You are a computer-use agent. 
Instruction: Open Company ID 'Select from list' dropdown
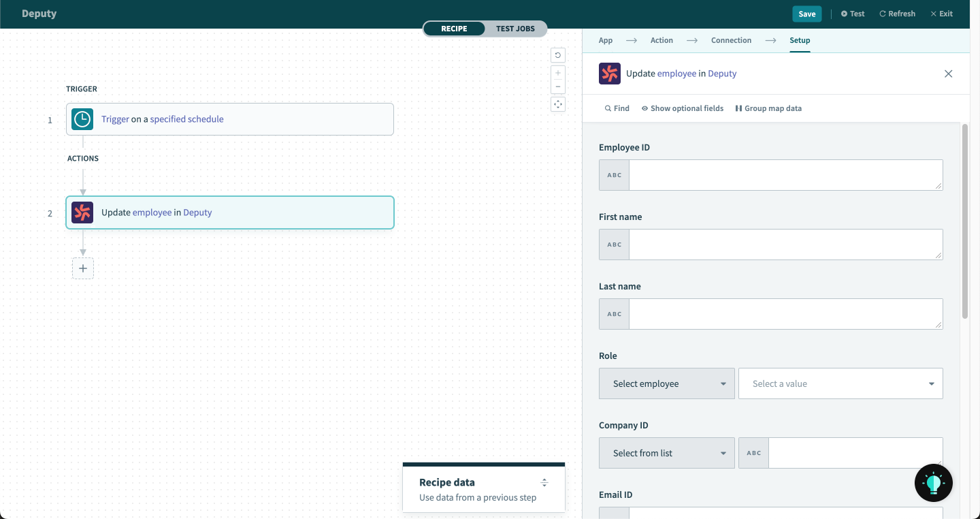[666, 453]
